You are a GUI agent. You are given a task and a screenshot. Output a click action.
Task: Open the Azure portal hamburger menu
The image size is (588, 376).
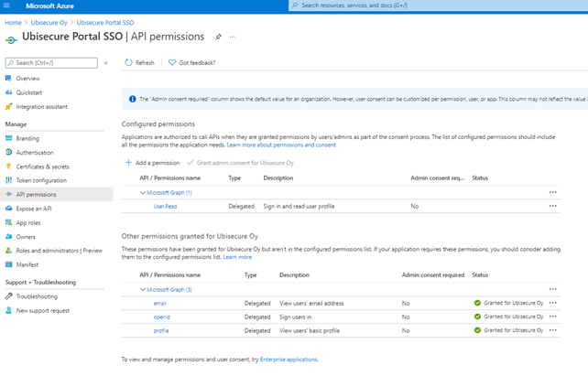[6, 5]
